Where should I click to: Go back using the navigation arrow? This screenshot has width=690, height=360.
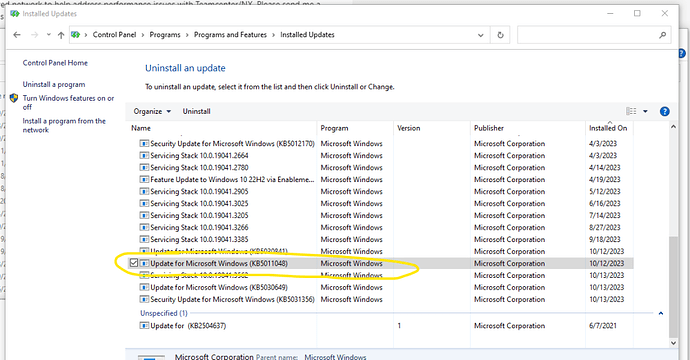point(17,35)
